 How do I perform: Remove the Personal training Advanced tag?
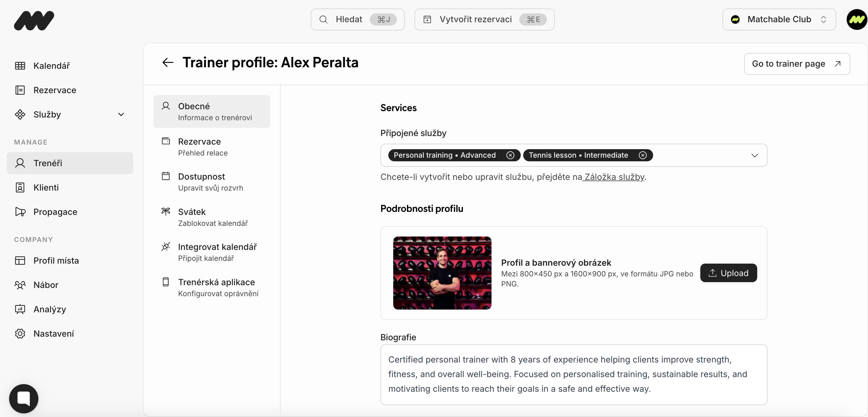click(x=510, y=155)
